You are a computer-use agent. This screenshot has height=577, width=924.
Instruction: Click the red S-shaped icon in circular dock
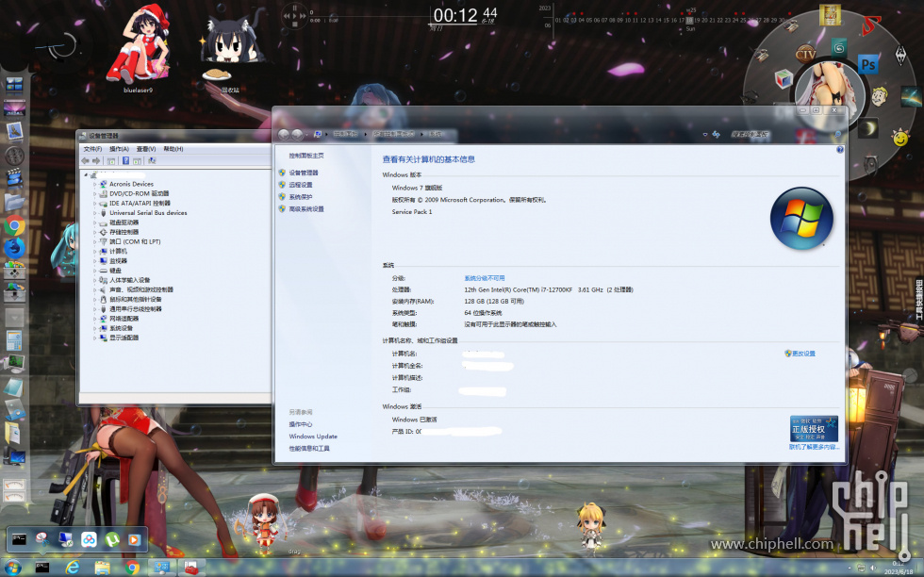(870, 26)
